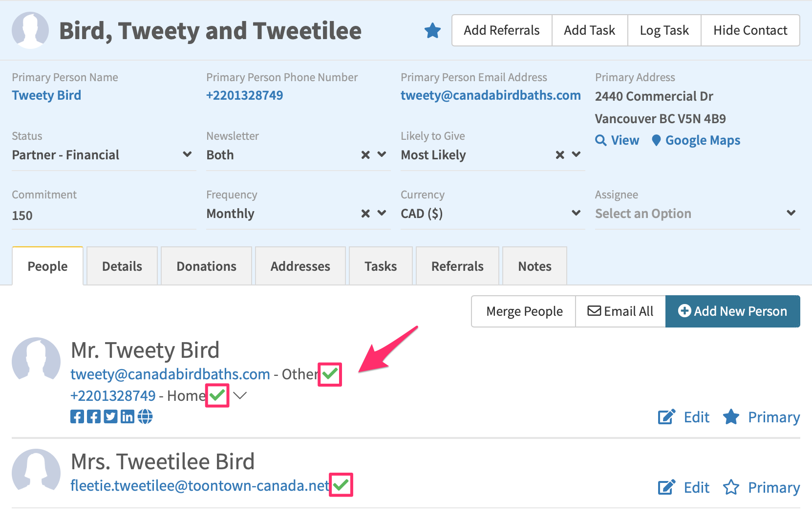Click the blue favorite star beside contact name
Image resolution: width=812 pixels, height=524 pixels.
pos(432,30)
